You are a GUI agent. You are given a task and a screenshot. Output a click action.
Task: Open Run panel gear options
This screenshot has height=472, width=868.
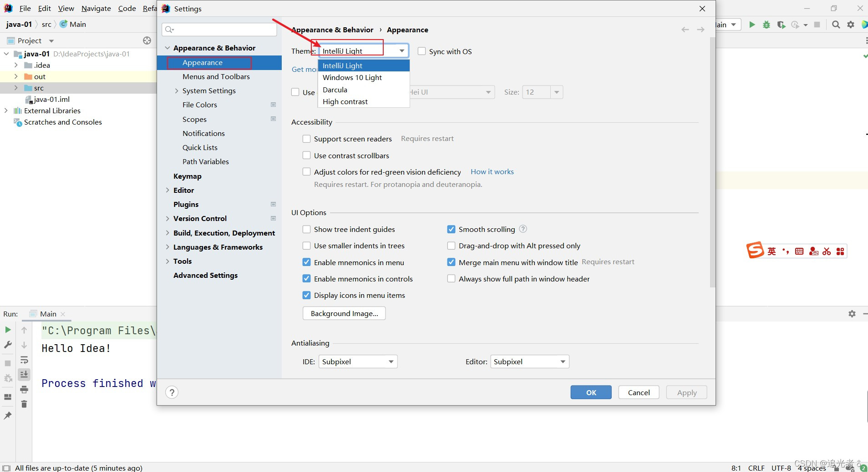point(852,314)
